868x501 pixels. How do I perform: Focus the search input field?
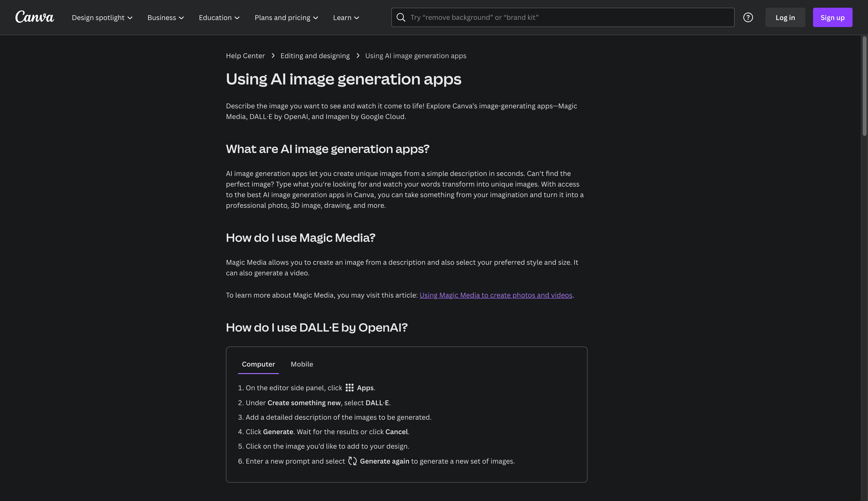[563, 17]
